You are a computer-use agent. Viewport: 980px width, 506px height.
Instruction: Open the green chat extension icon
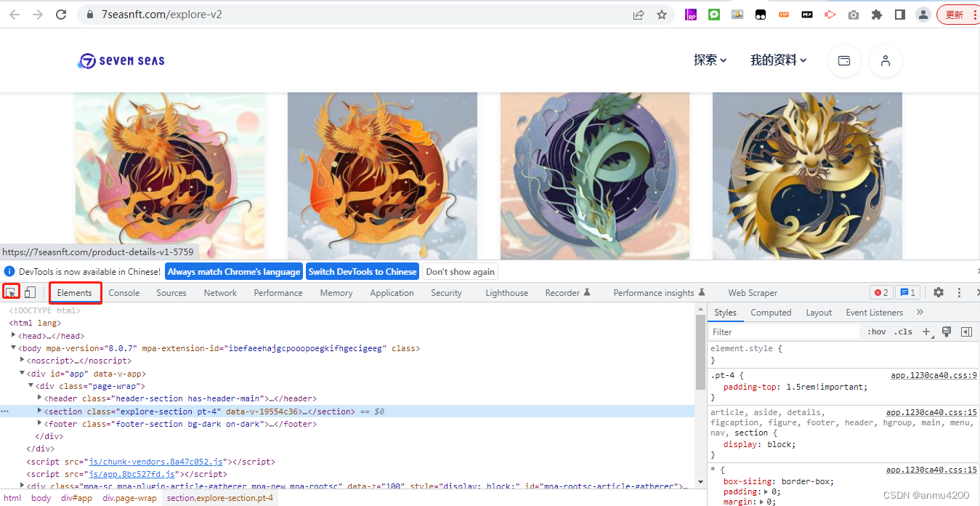tap(714, 15)
